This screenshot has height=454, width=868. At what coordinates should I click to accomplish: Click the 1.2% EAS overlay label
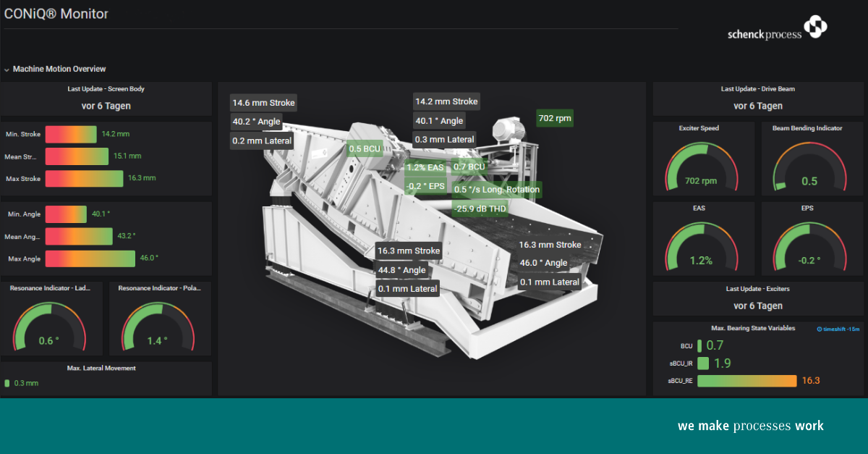coord(425,167)
